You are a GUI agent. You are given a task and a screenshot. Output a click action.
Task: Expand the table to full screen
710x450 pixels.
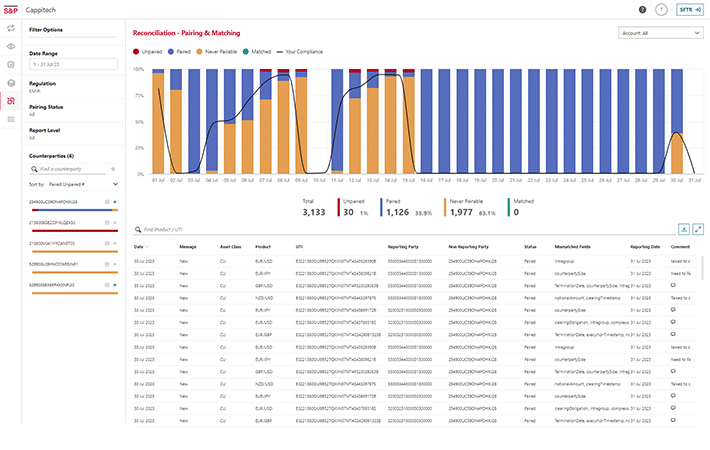698,230
